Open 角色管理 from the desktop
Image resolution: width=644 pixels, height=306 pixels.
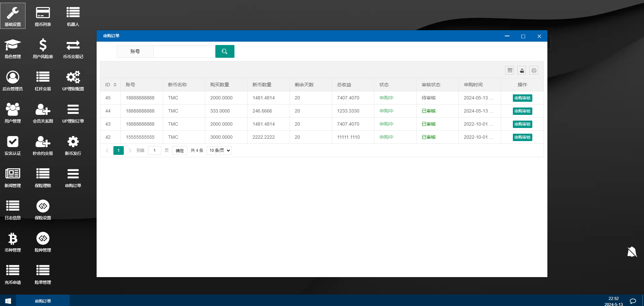(x=13, y=48)
